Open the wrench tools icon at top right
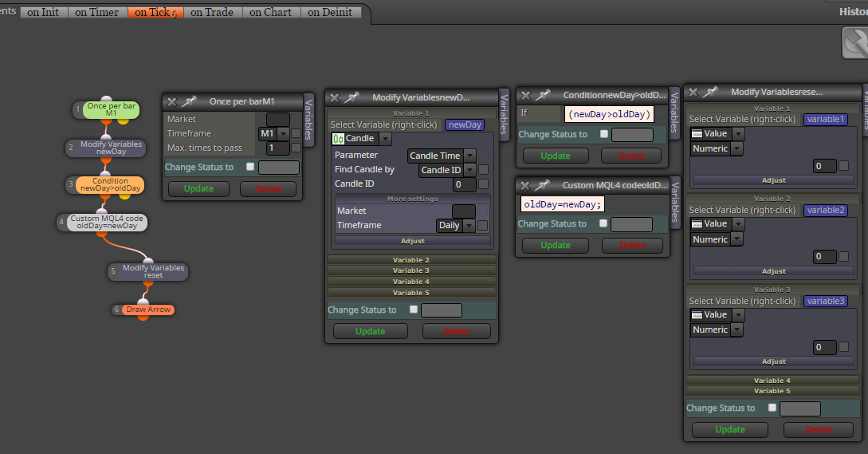Screen dimensions: 868x454 [854, 43]
